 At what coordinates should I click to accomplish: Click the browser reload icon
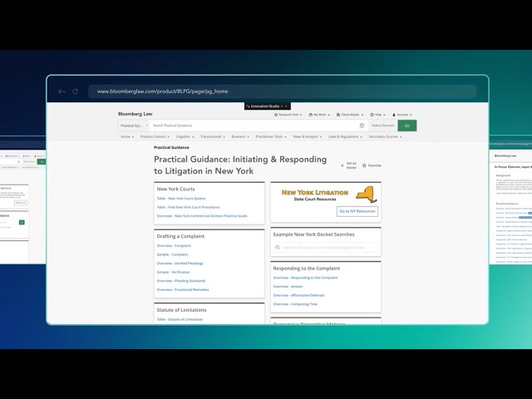tap(76, 91)
